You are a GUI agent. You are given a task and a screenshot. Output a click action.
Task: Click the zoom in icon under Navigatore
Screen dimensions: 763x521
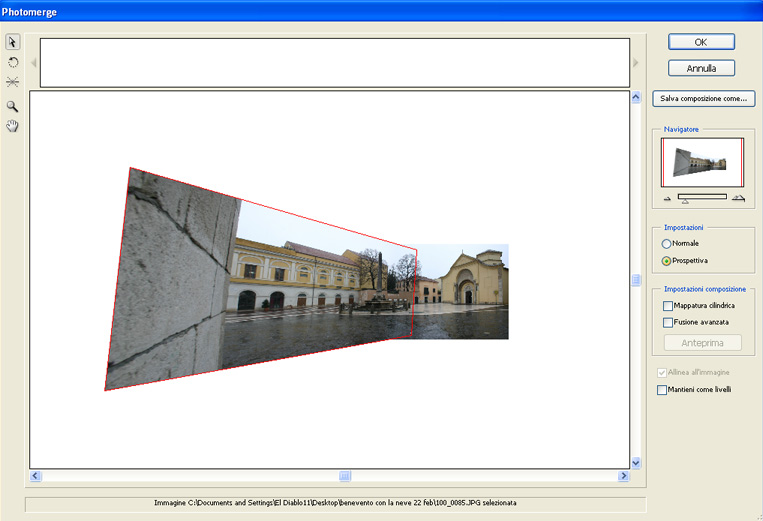[x=738, y=198]
